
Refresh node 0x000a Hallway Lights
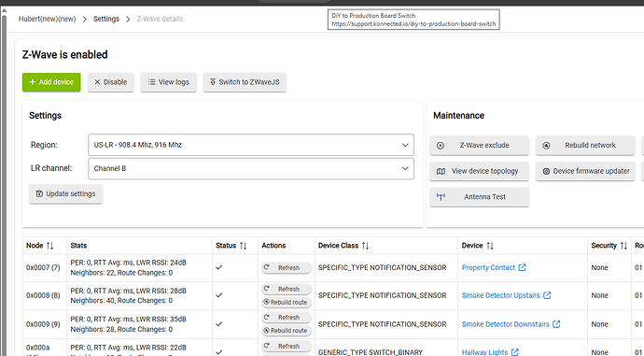coord(287,346)
